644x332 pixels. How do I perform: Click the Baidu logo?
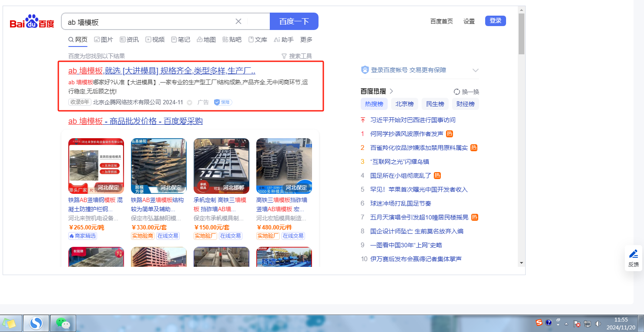tap(32, 21)
